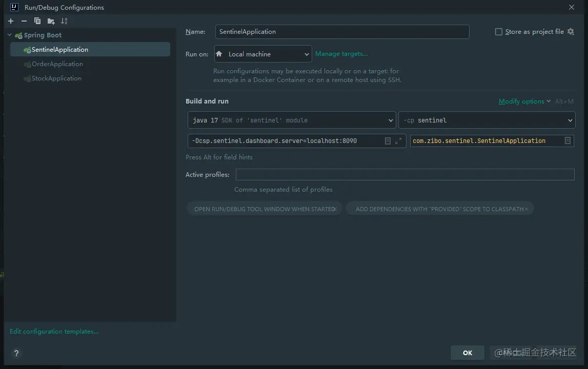This screenshot has width=588, height=369.
Task: Click the IntelliJ logo in title bar
Action: click(14, 7)
